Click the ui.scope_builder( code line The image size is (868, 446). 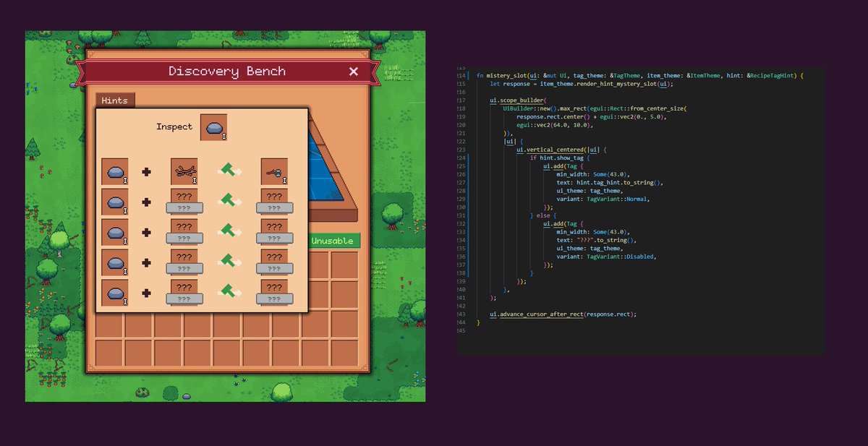(516, 100)
